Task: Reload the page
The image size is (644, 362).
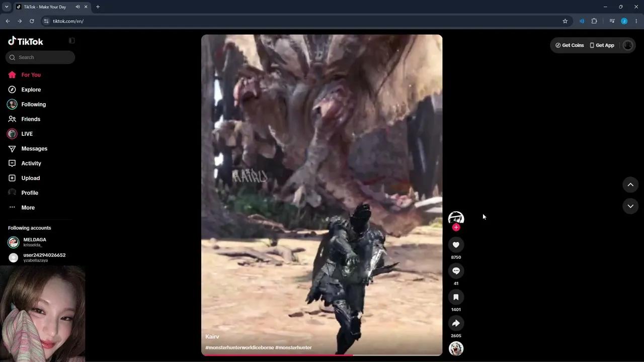Action: (x=32, y=21)
